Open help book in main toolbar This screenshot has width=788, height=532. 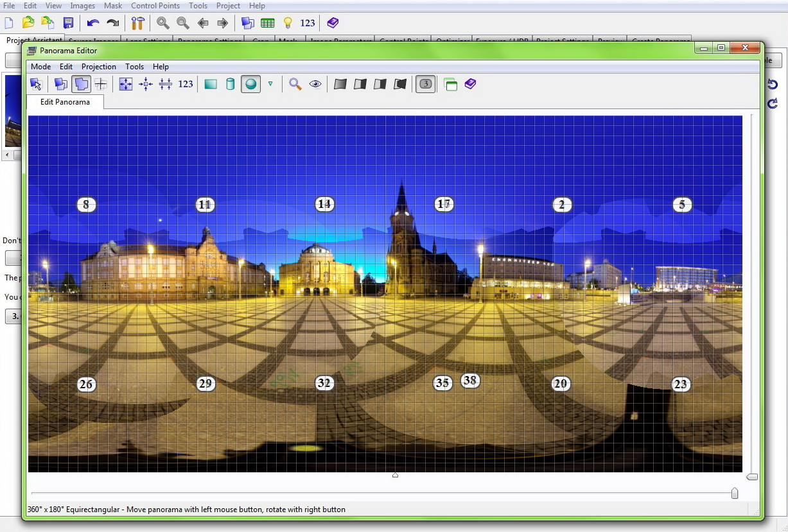(333, 23)
